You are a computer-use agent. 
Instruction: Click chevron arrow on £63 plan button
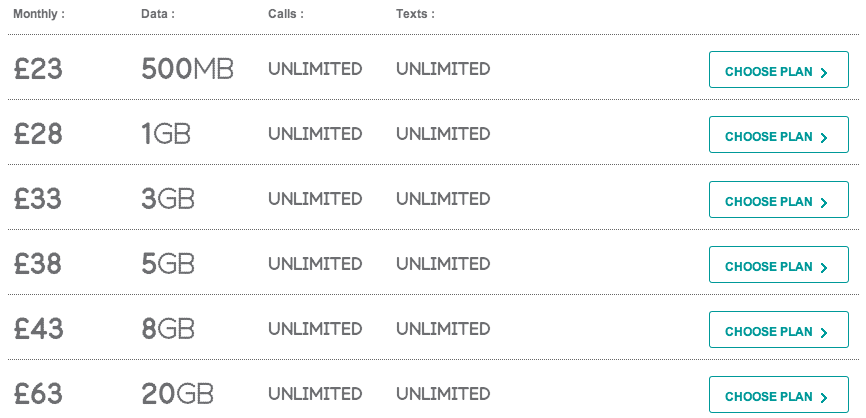click(x=824, y=398)
